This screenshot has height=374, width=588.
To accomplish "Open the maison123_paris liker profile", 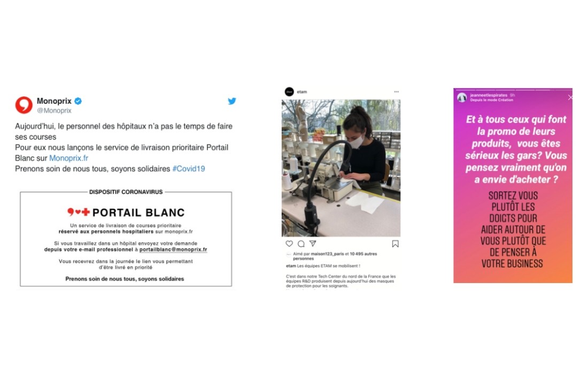I will click(x=327, y=254).
